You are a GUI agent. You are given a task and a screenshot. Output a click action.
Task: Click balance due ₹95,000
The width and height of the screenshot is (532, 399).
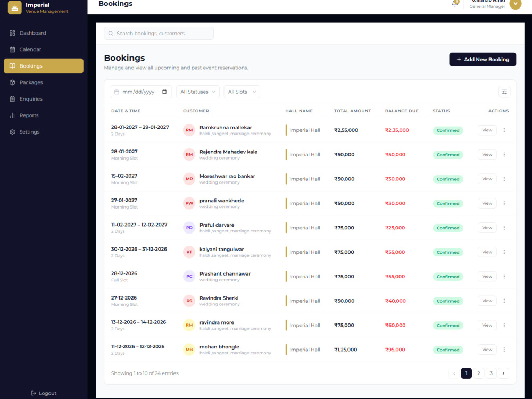395,350
